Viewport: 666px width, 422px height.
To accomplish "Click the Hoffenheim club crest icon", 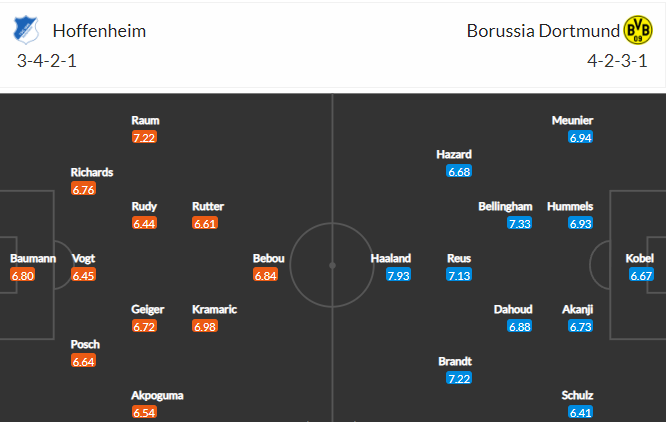I will (x=26, y=30).
